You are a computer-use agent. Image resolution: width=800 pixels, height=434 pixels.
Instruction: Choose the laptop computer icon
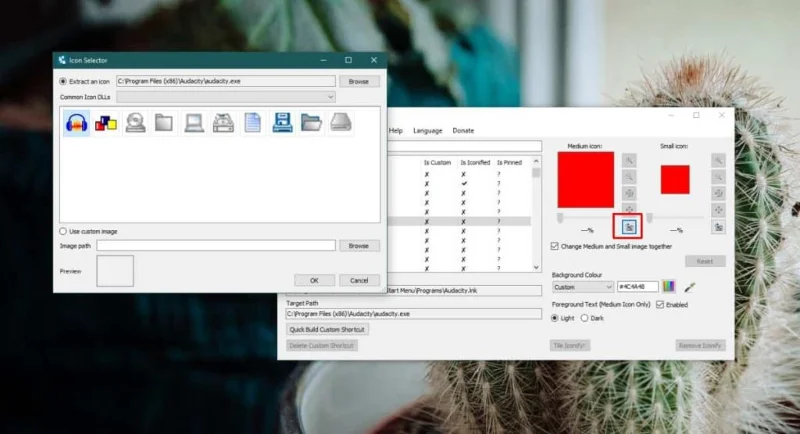[x=194, y=123]
